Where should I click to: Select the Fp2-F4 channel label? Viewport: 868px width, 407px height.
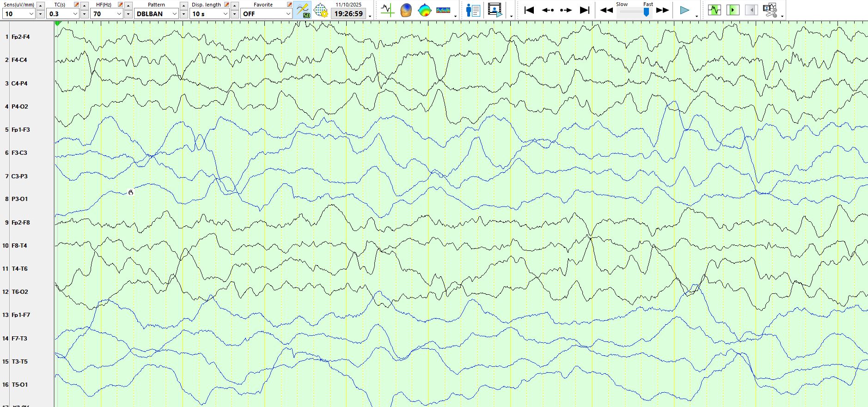[x=21, y=37]
